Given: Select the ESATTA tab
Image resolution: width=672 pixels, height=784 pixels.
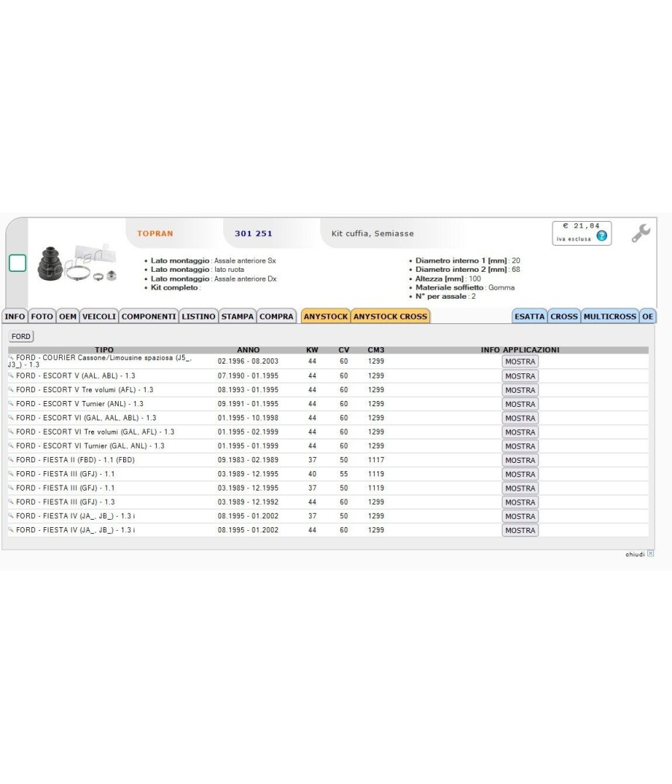Looking at the screenshot, I should pos(529,317).
